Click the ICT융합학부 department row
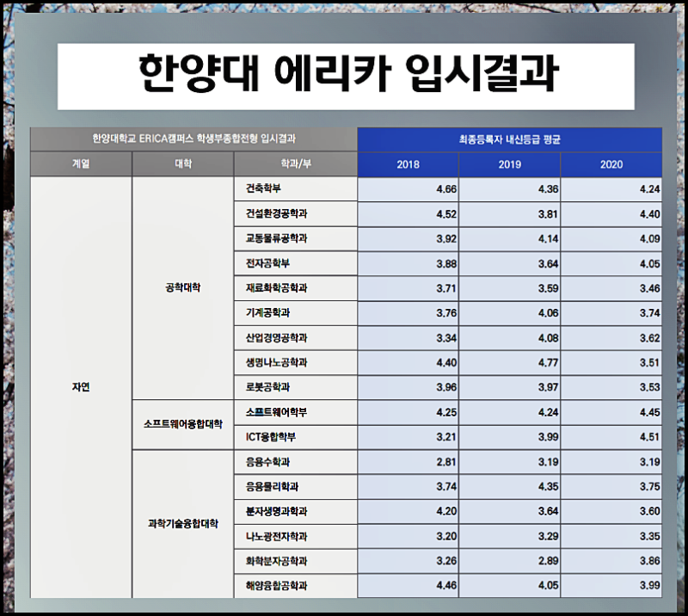The height and width of the screenshot is (616, 688). (x=296, y=437)
